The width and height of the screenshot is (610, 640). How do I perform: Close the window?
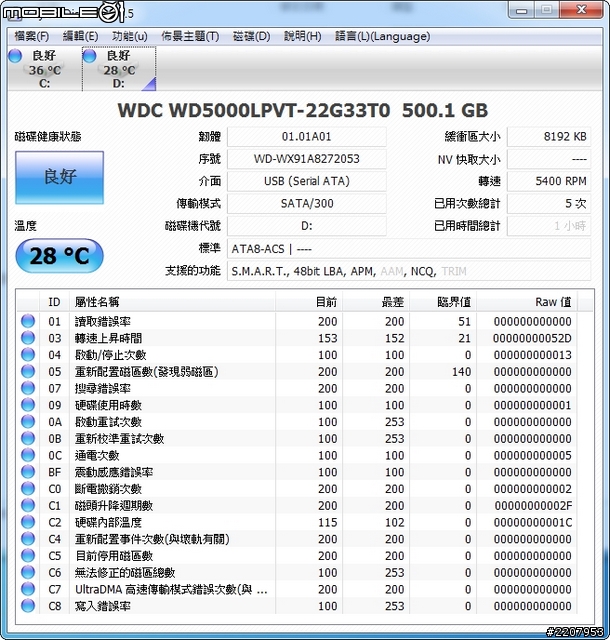[x=582, y=9]
